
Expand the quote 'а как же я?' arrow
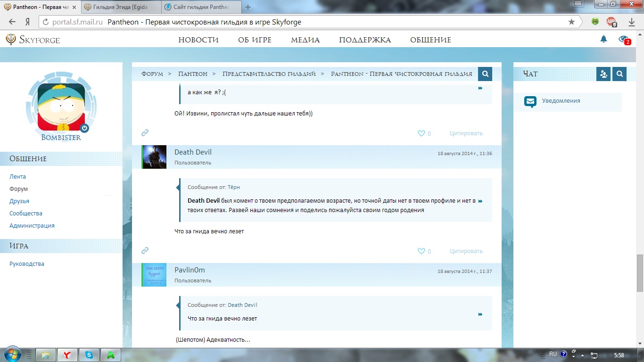480,88
